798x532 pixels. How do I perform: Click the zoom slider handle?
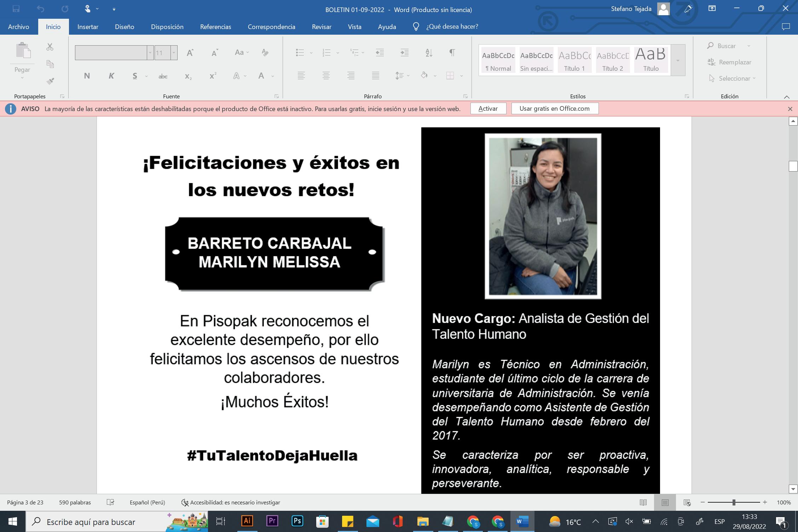734,502
